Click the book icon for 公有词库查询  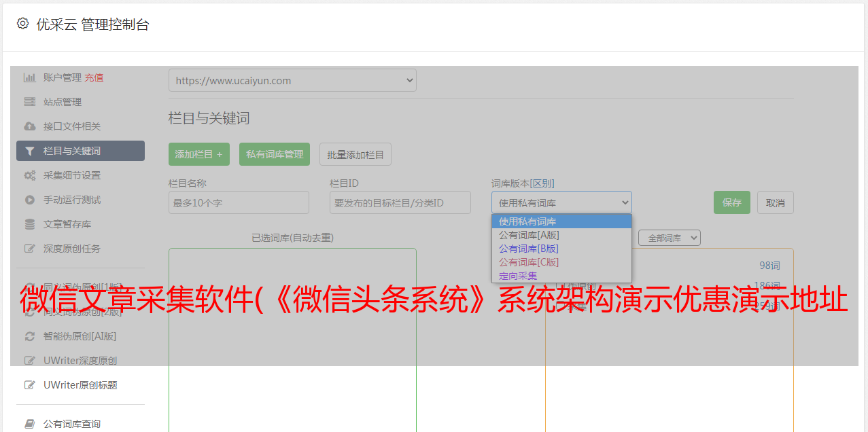coord(29,424)
